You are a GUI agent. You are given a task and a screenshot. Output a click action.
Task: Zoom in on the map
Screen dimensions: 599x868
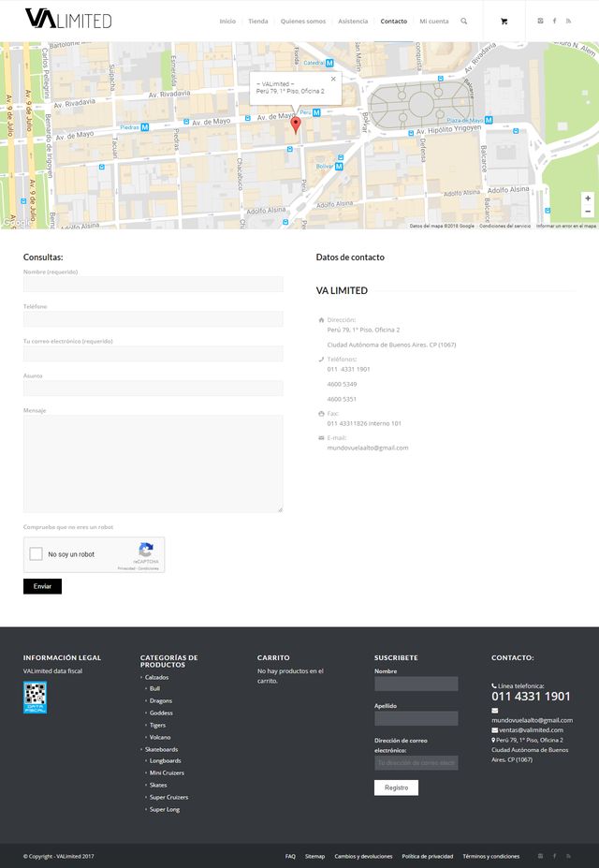pyautogui.click(x=588, y=199)
